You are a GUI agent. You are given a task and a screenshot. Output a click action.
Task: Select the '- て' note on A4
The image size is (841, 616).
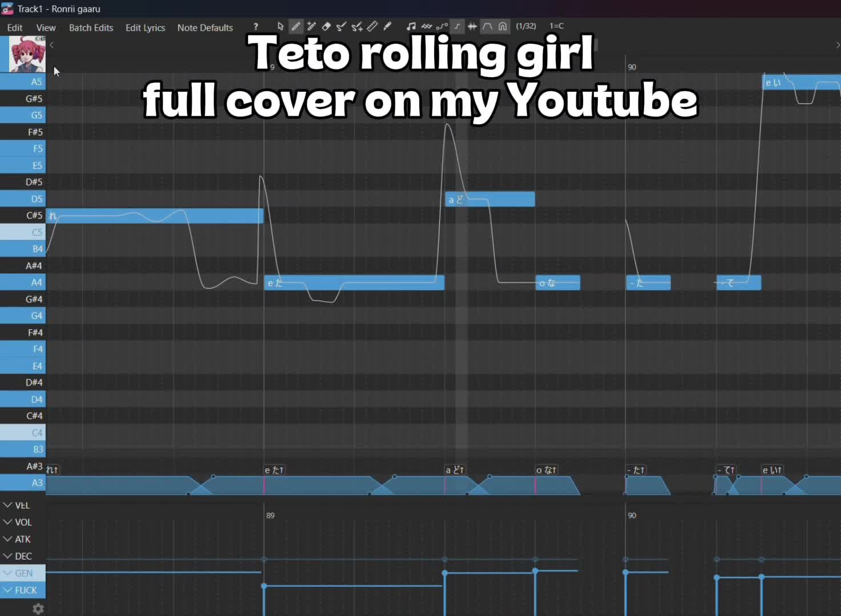coord(739,282)
